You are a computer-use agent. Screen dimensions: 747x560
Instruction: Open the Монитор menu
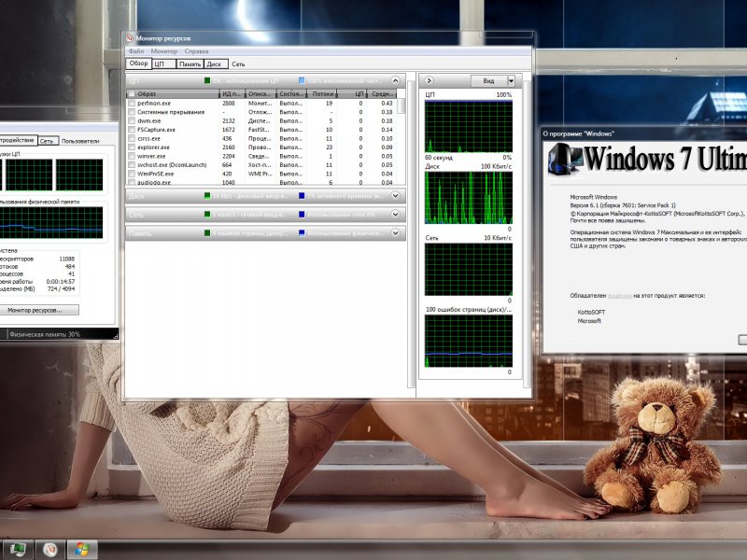[x=164, y=51]
